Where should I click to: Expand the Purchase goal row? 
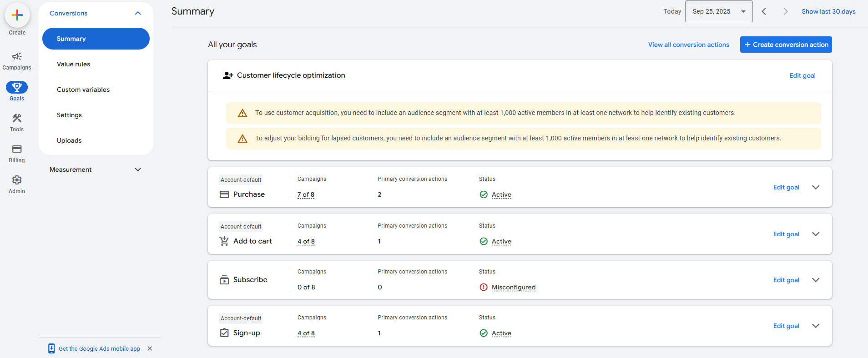816,187
